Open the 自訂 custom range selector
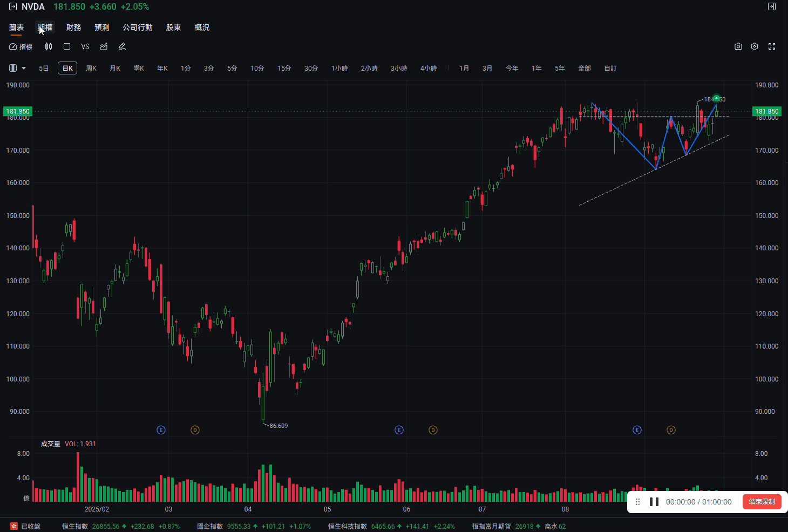 point(610,69)
